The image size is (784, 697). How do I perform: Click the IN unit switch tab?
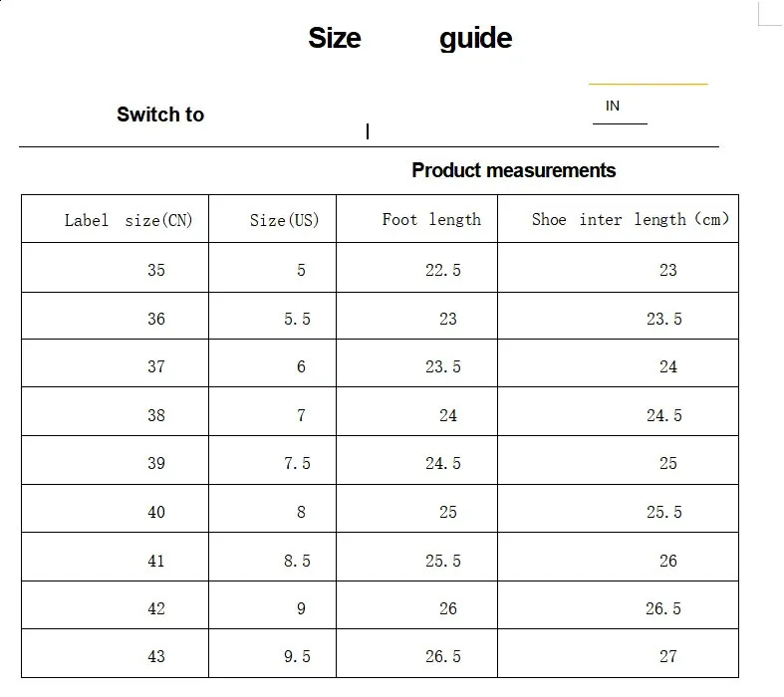click(x=613, y=106)
